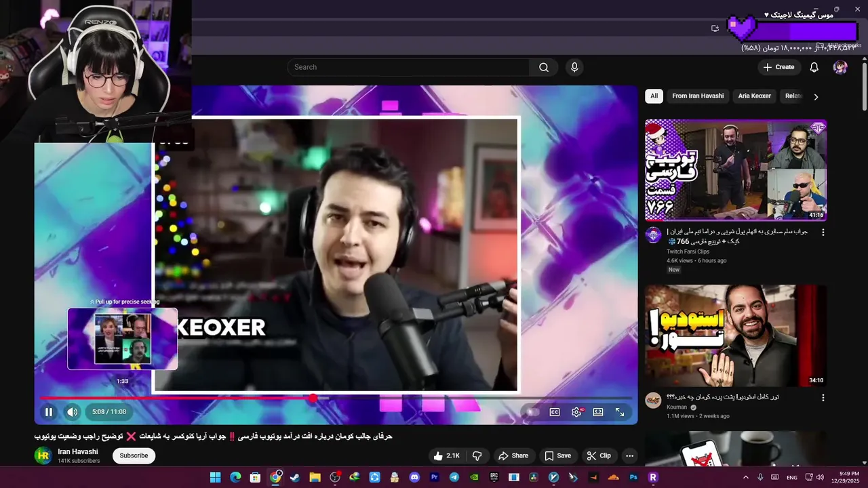Open File Explorer from the taskbar
The height and width of the screenshot is (488, 868).
pos(315,477)
